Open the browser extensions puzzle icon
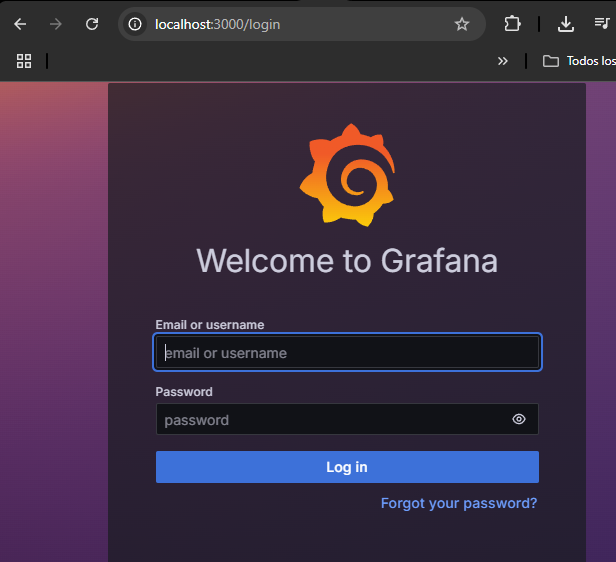 (x=512, y=24)
